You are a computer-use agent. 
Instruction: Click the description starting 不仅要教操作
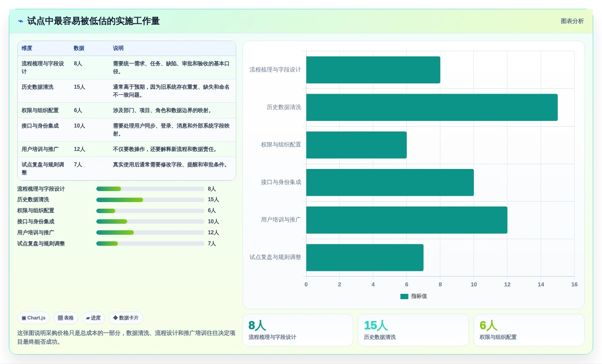point(166,149)
